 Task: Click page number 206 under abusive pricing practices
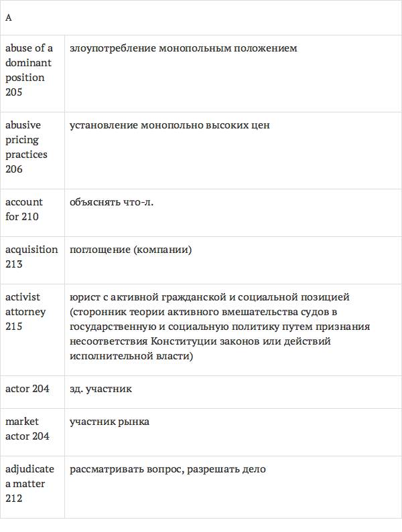click(x=14, y=169)
